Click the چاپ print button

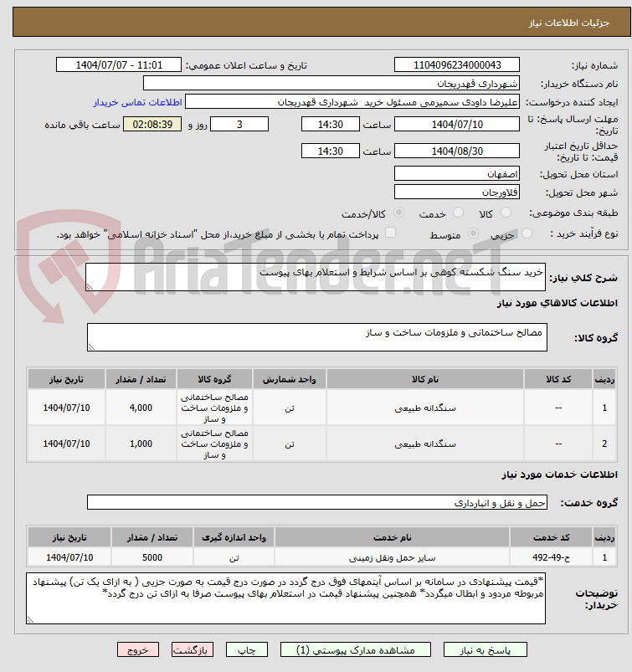(x=247, y=649)
